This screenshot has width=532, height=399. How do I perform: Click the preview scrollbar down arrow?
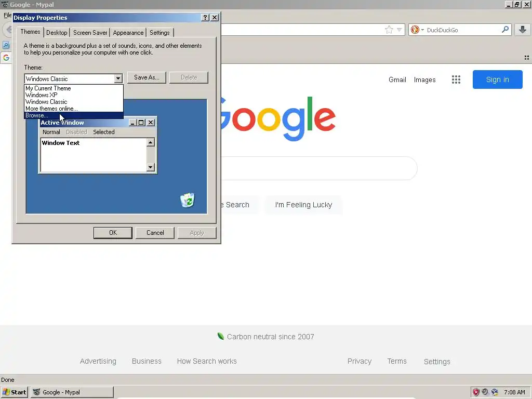click(x=151, y=167)
